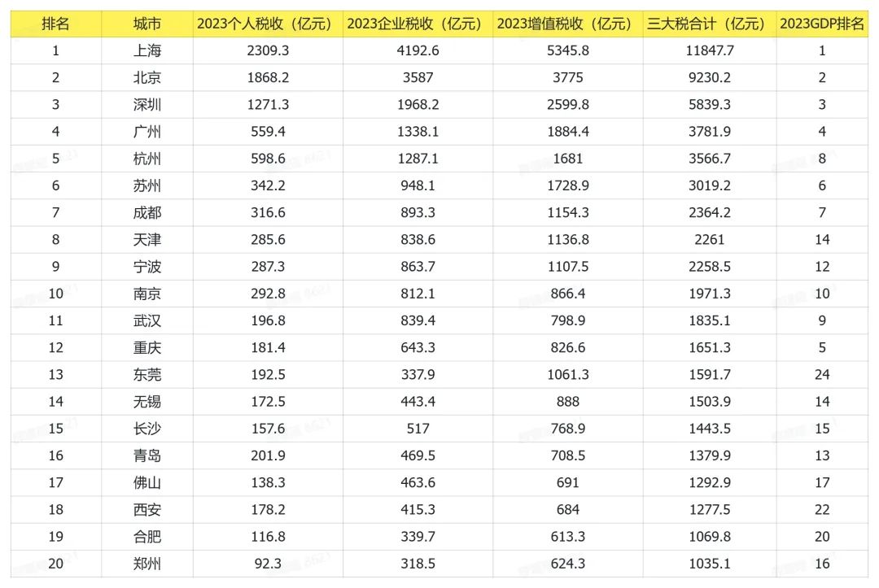The height and width of the screenshot is (588, 879).
Task: Click Shenzhen's personal tax 1271.3
Action: (x=268, y=104)
